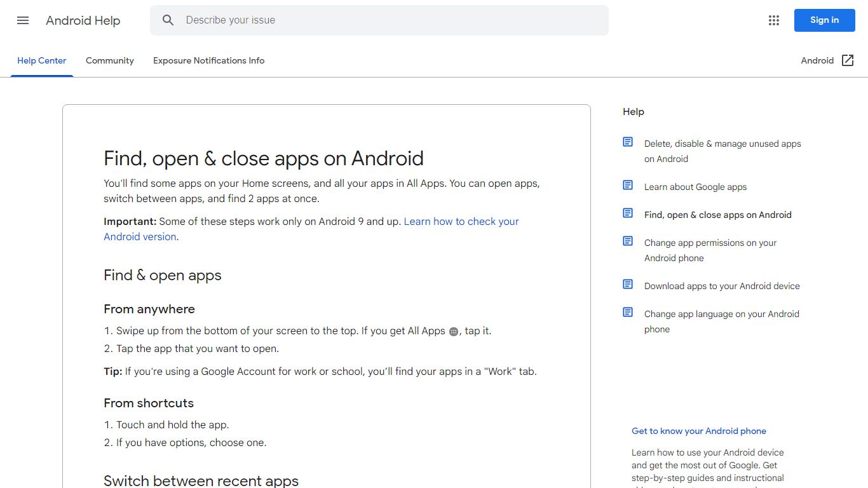Open Download apps to your Android device article
The image size is (868, 488).
[x=722, y=286]
